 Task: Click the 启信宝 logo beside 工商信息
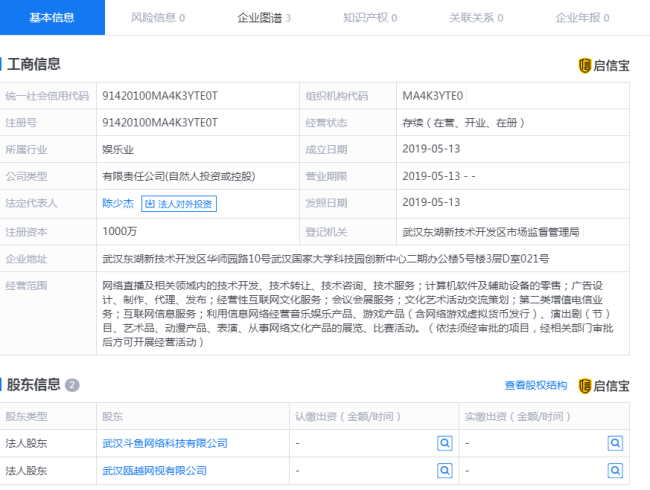tap(604, 65)
